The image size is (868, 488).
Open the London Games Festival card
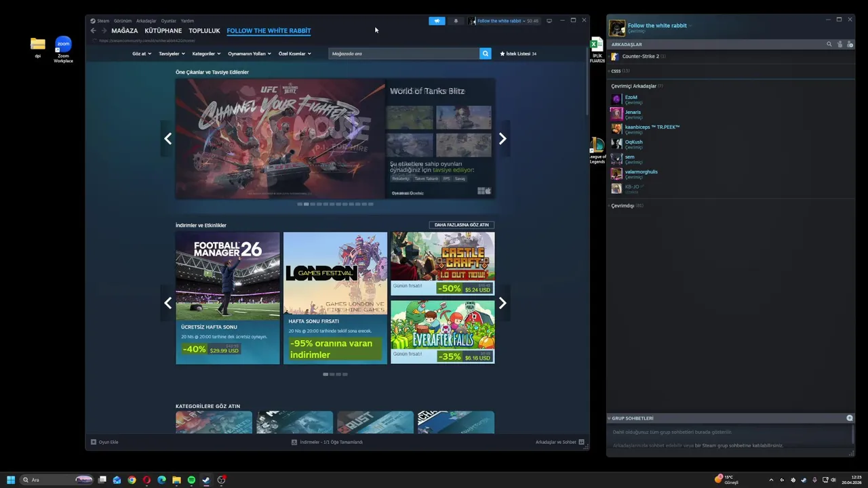pos(335,298)
